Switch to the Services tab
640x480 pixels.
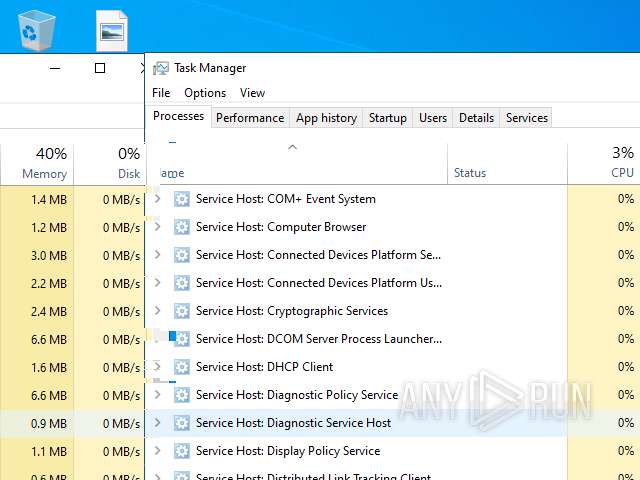pyautogui.click(x=527, y=118)
